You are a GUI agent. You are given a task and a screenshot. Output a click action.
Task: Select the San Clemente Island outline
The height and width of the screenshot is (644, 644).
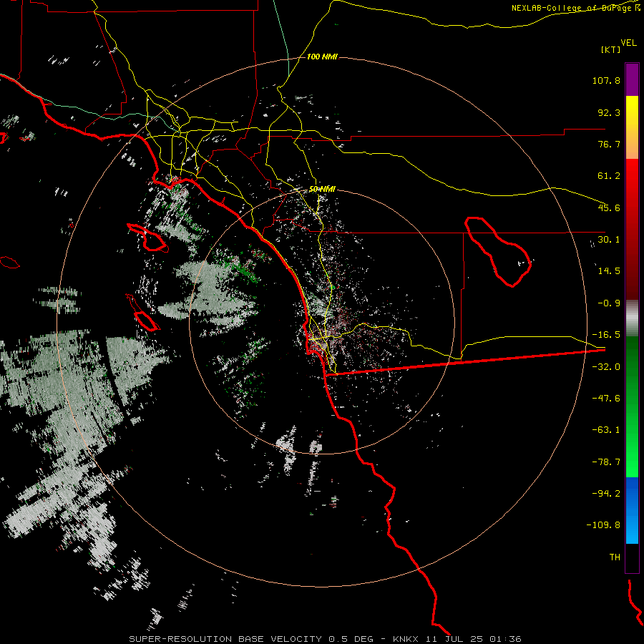coord(143,313)
